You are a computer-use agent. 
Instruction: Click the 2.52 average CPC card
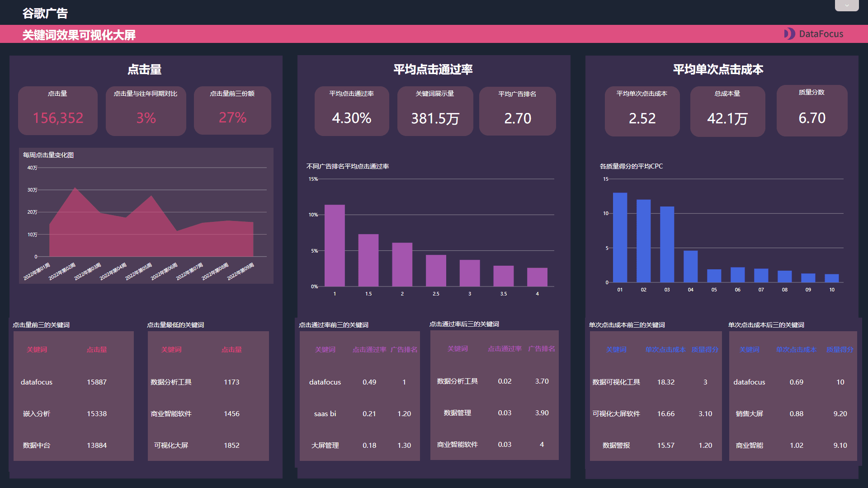642,111
